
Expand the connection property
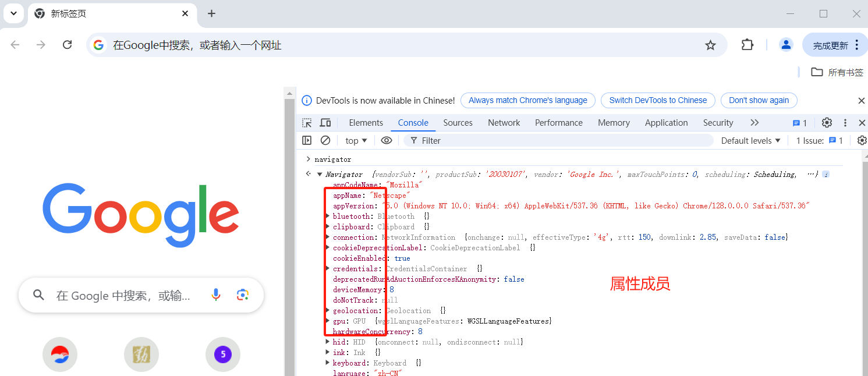click(x=327, y=237)
